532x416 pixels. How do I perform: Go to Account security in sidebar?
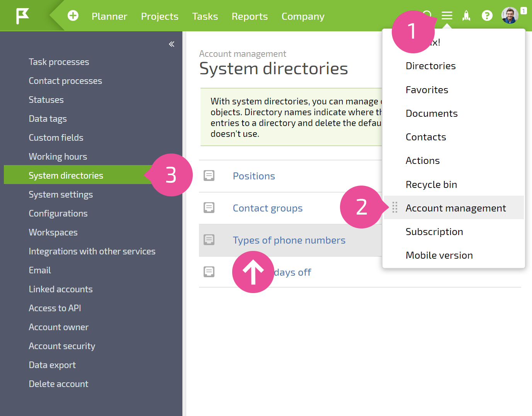coord(62,346)
